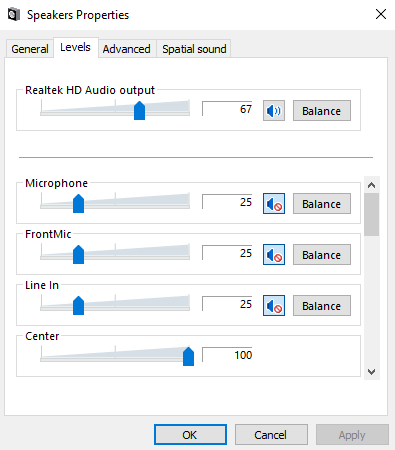Click the Cancel button

[x=271, y=435]
